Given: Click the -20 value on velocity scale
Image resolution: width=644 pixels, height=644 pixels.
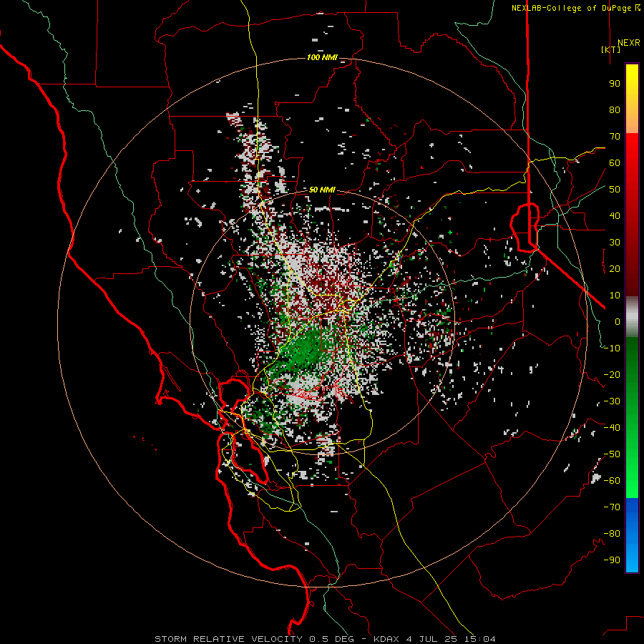Looking at the screenshot, I should point(612,374).
